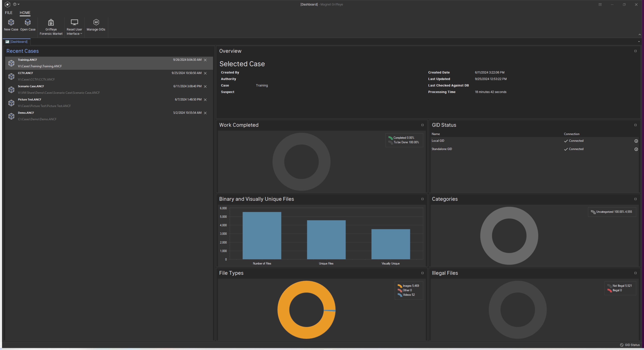Maximize the Categories panel

click(635, 199)
